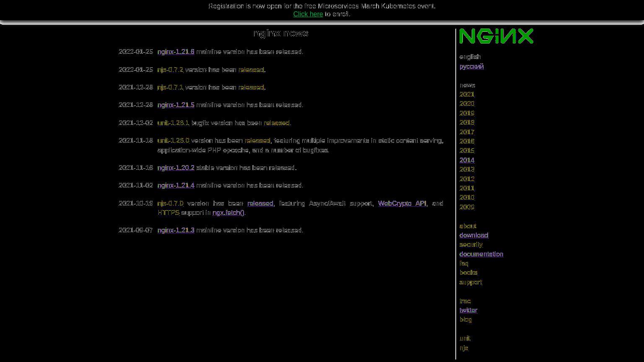Click 'released' in the njs-0.7.2 row
This screenshot has width=644, height=362.
251,70
